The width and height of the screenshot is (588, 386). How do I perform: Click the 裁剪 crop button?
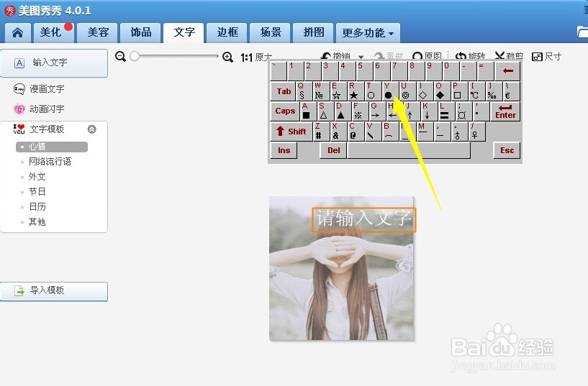pos(509,56)
